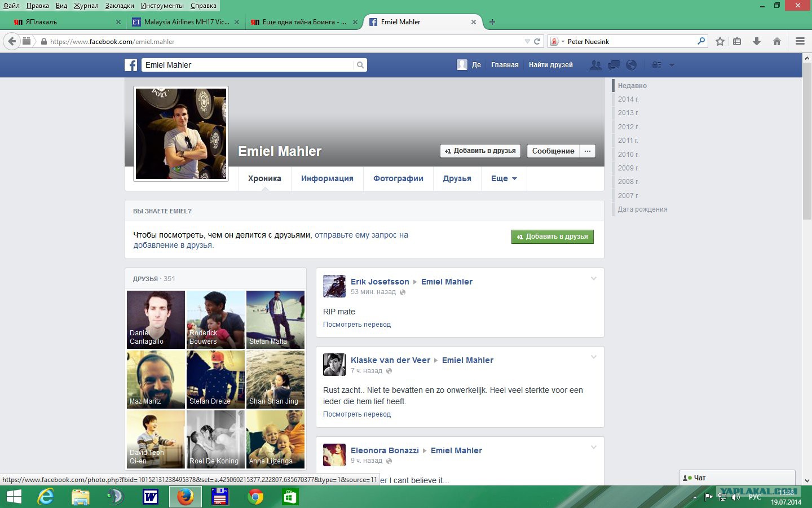The width and height of the screenshot is (812, 508).
Task: Click the search bar magnifier icon
Action: click(701, 41)
